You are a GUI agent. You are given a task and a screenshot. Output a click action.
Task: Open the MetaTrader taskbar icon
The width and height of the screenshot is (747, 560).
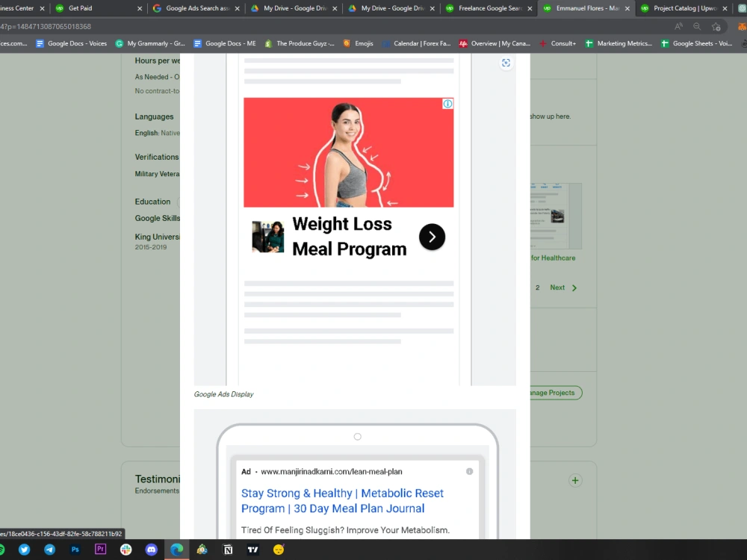tap(202, 550)
